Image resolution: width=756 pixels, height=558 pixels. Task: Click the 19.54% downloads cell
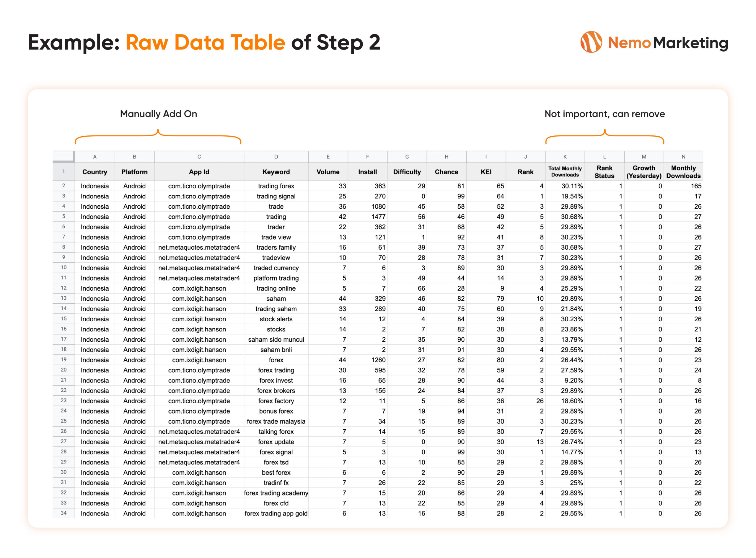[565, 196]
